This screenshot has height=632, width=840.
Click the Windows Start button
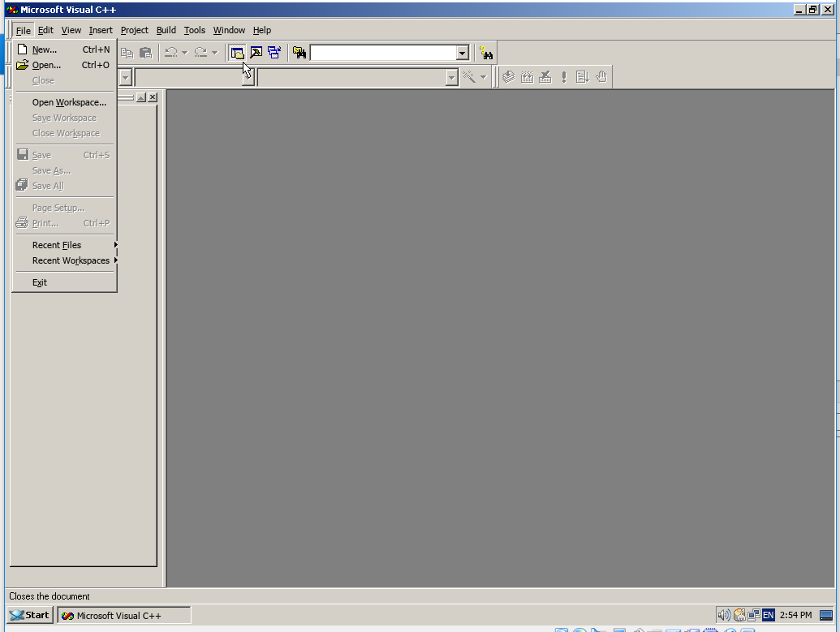[30, 615]
